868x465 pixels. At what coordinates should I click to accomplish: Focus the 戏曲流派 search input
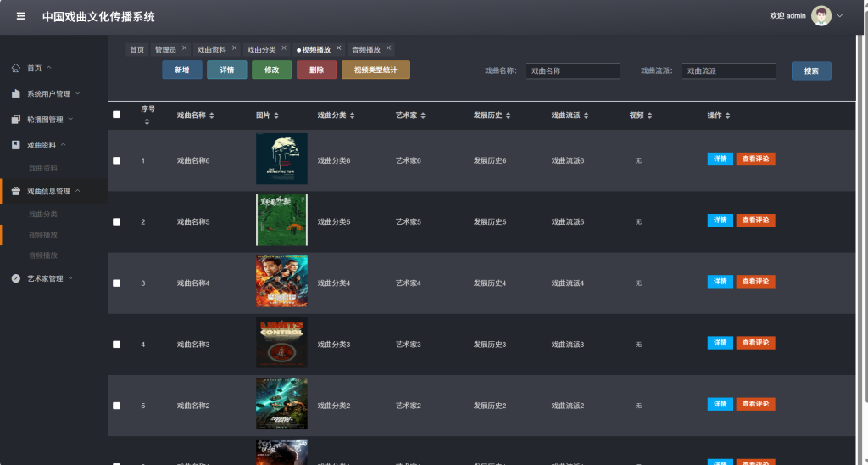[729, 71]
